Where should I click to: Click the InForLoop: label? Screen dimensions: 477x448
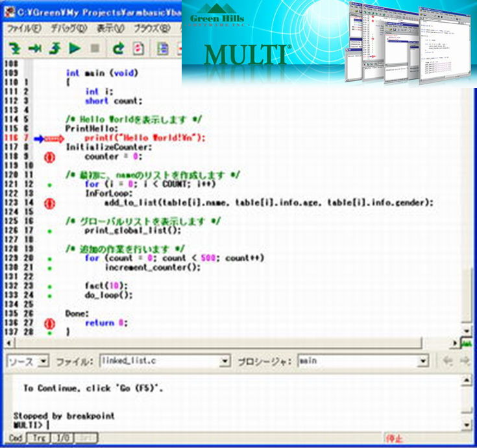(x=109, y=193)
